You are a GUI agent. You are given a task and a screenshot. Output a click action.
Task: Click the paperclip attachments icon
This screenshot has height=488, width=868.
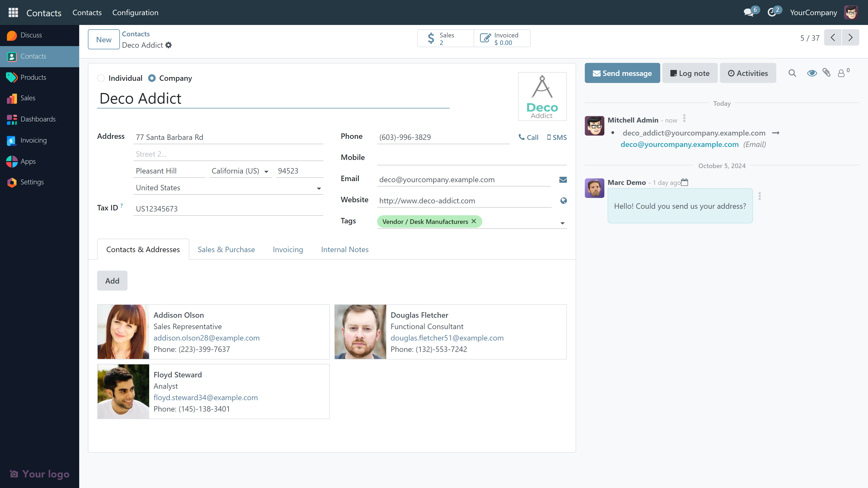(826, 73)
